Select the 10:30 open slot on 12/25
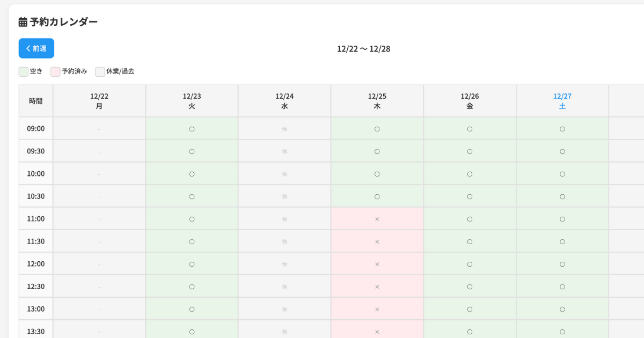The image size is (644, 338). [377, 196]
